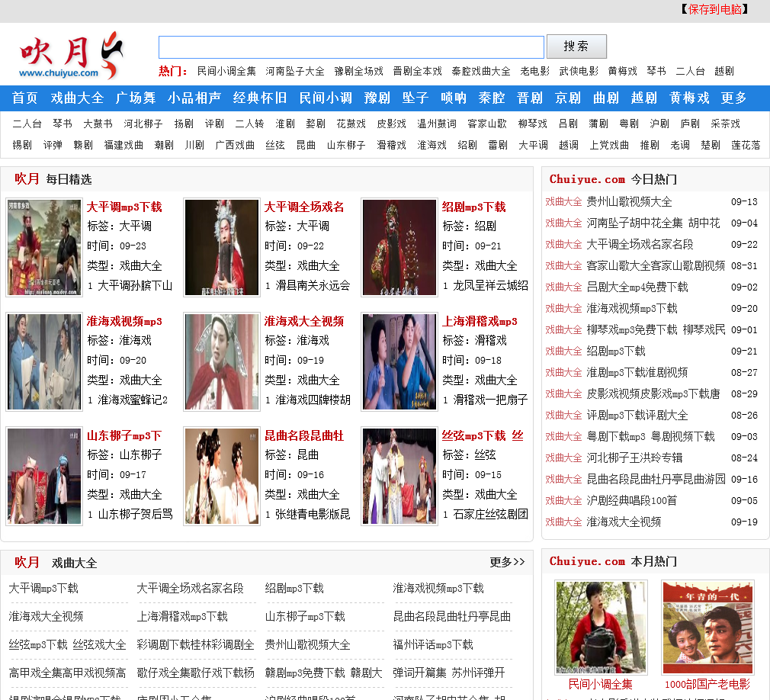Open the episode link 石家庄丝弦剧团
This screenshot has height=700, width=770.
(490, 514)
